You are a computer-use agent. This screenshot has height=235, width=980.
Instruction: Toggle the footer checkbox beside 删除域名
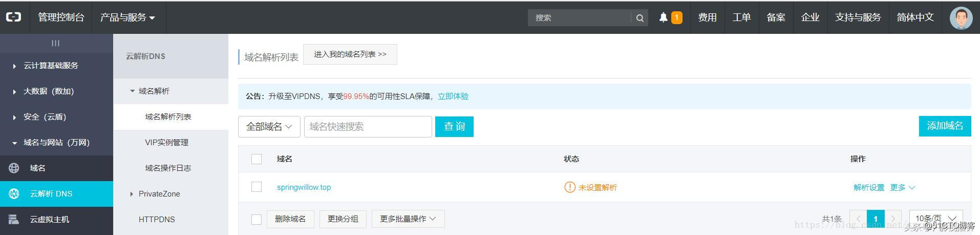[x=257, y=219]
